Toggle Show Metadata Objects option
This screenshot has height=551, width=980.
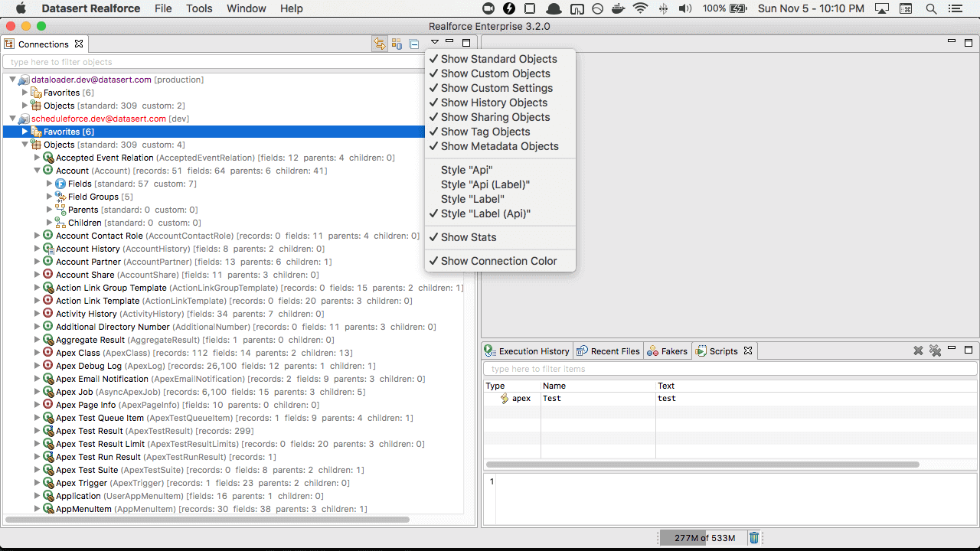pos(500,146)
